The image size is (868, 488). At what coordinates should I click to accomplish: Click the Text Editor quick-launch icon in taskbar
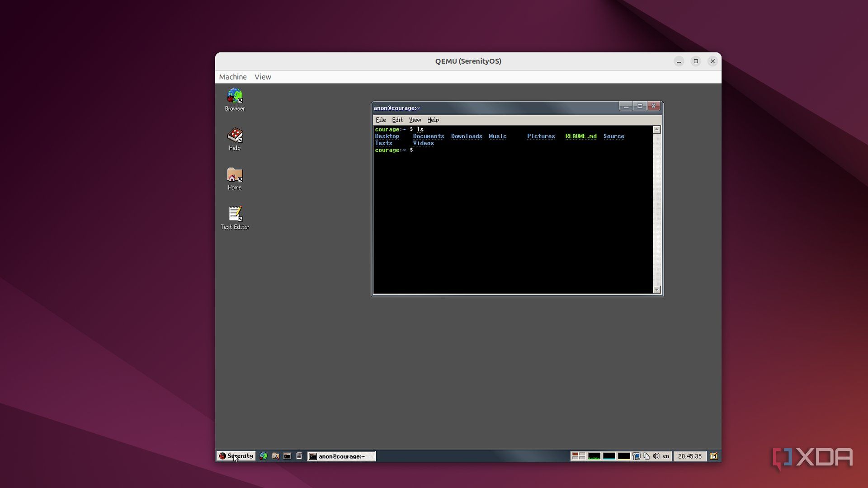(299, 456)
